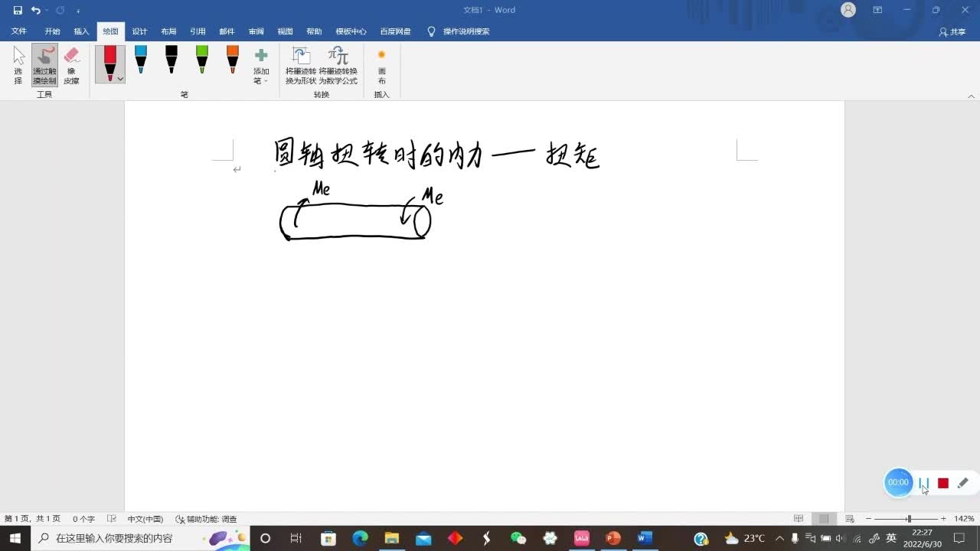The height and width of the screenshot is (551, 980).
Task: Open the undo history dropdown arrow
Action: coord(46,10)
